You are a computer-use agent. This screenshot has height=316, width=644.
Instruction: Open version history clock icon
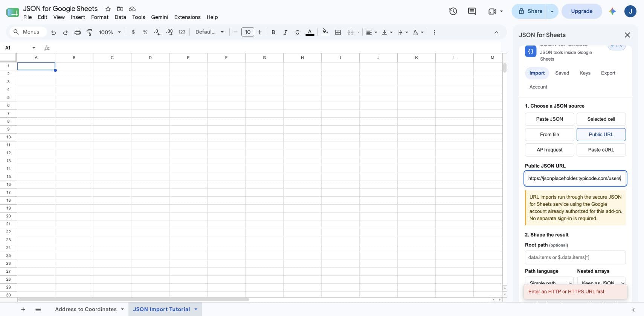[x=453, y=11]
